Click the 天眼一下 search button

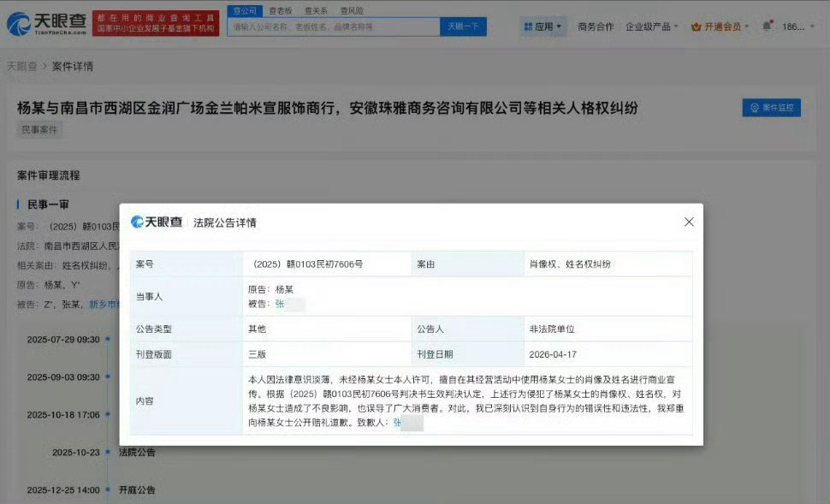(463, 26)
